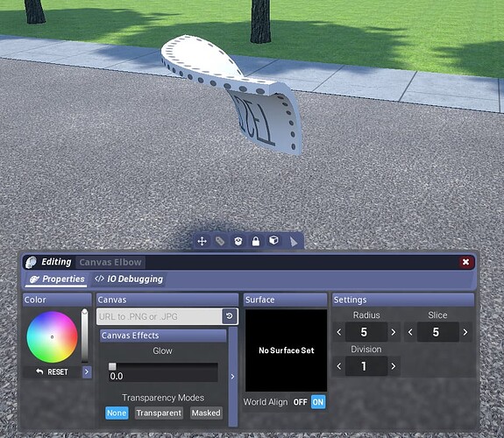504x438 pixels.
Task: Pick a color on the color wheel
Action: click(x=52, y=336)
